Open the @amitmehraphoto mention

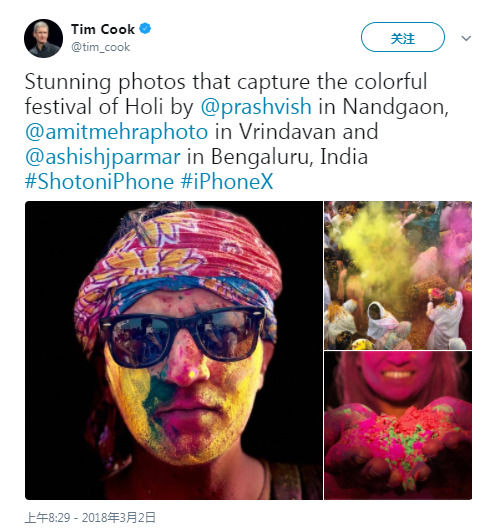(x=117, y=132)
